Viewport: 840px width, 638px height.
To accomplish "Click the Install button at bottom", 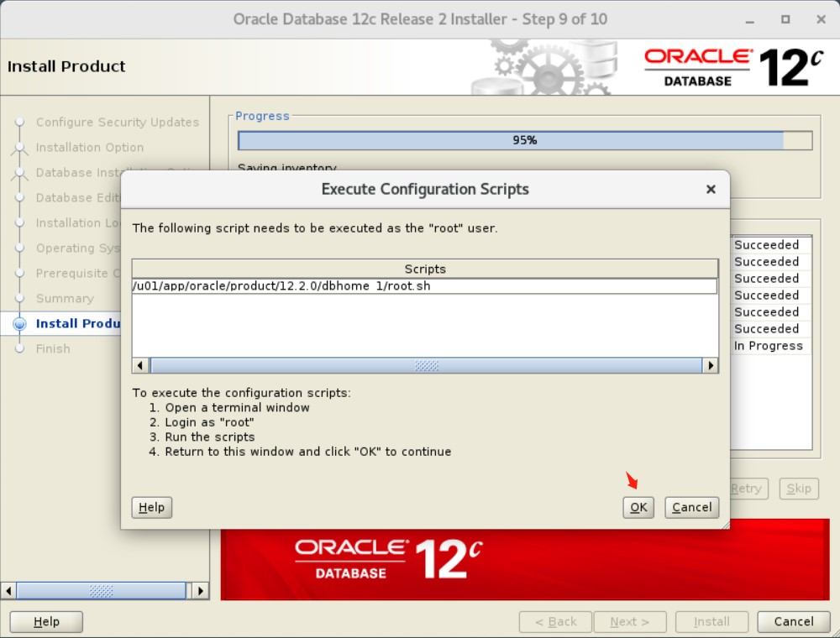I will 711,621.
